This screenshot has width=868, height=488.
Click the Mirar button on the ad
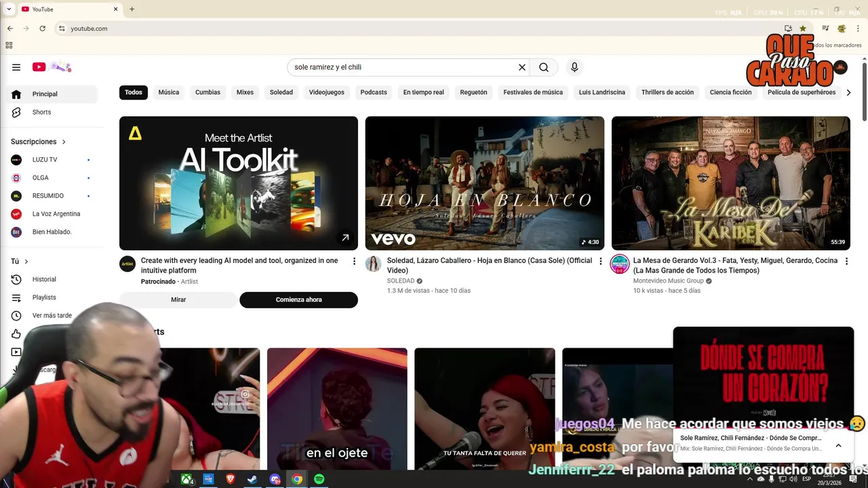pos(178,300)
